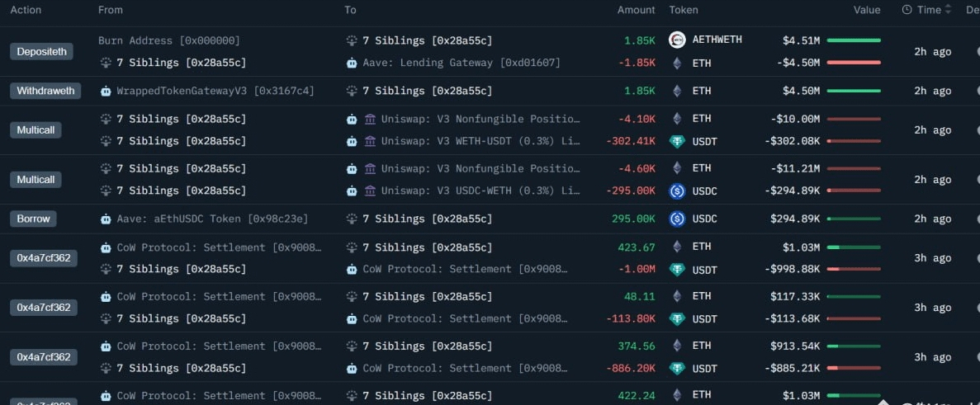This screenshot has width=980, height=405.
Task: Click ETH icon in the 423.67 row
Action: point(677,247)
